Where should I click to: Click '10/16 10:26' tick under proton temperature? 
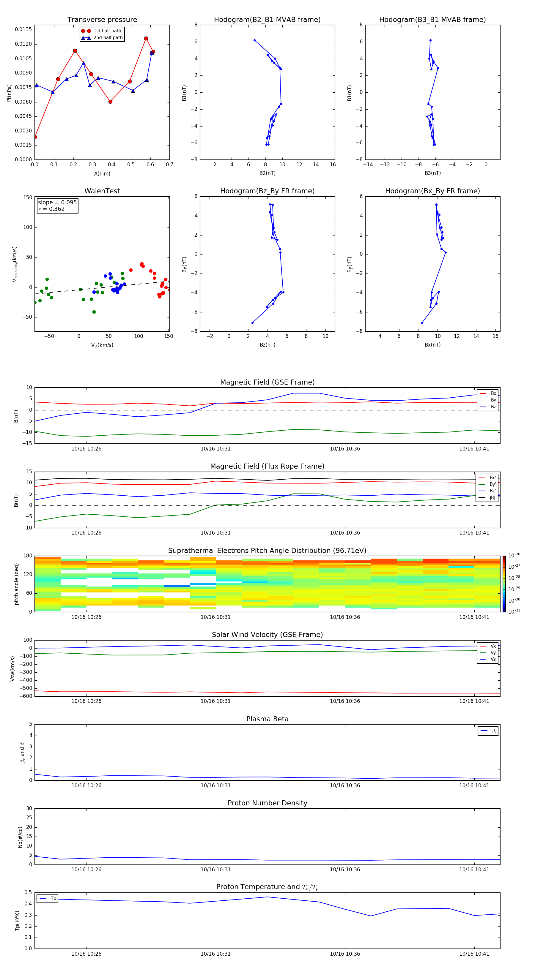pyautogui.click(x=86, y=954)
